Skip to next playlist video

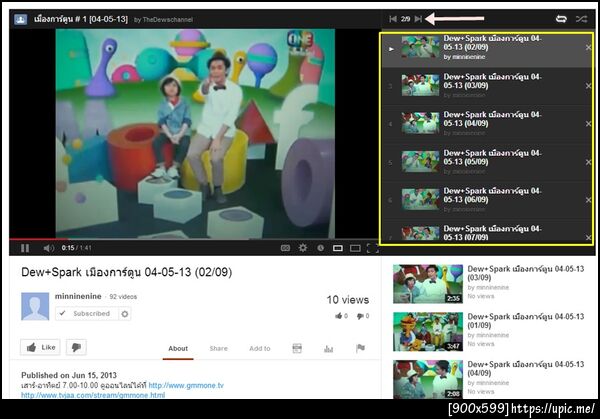click(x=418, y=19)
